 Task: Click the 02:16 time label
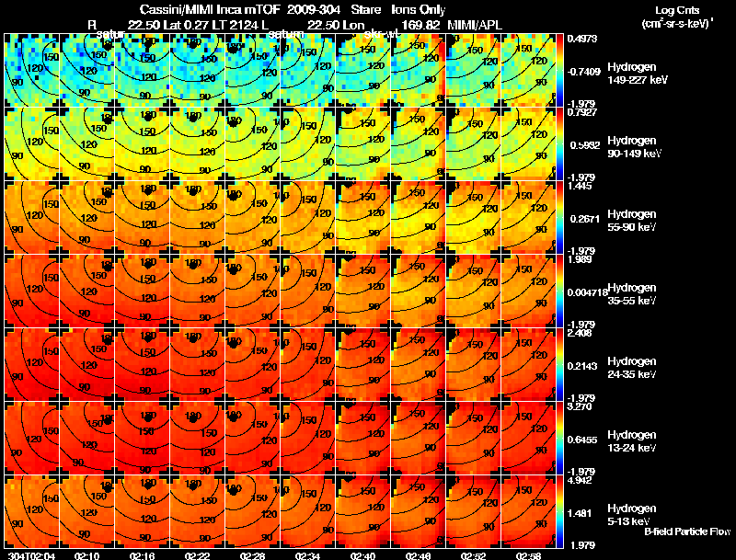point(142,555)
